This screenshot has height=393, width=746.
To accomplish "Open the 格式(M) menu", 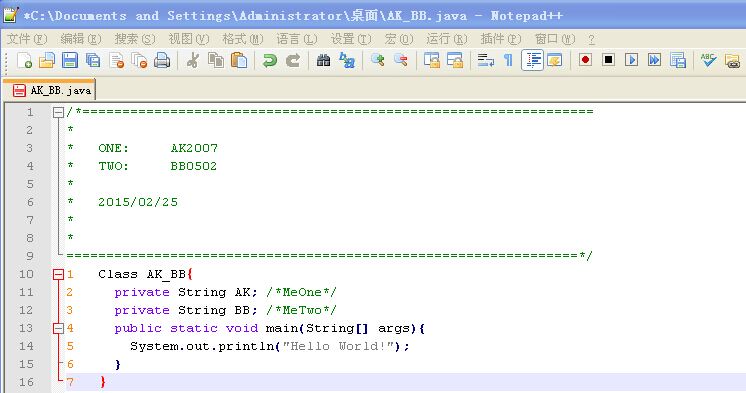I will click(x=243, y=39).
